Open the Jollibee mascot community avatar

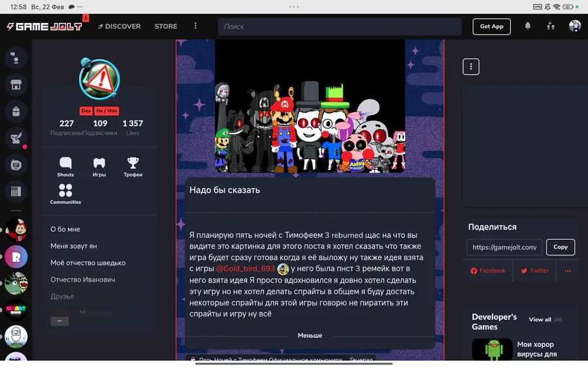click(16, 230)
